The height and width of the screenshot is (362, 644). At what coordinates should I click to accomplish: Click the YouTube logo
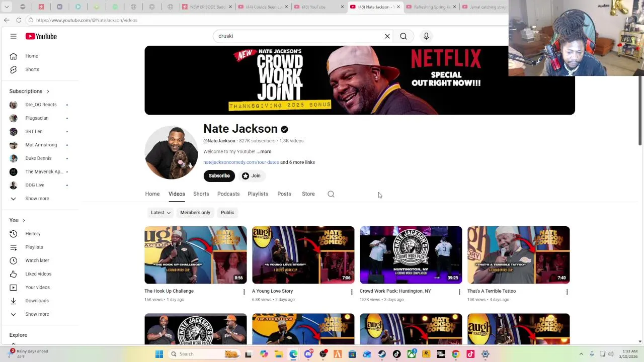(41, 36)
